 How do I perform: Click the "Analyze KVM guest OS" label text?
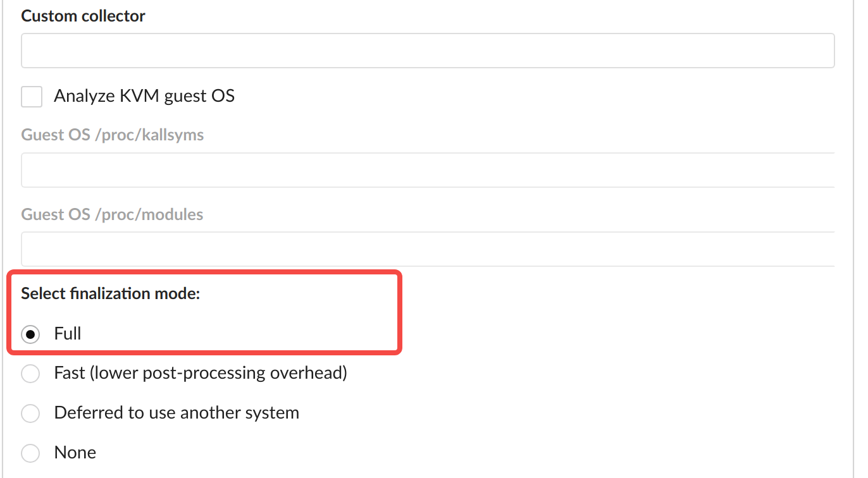pos(144,96)
